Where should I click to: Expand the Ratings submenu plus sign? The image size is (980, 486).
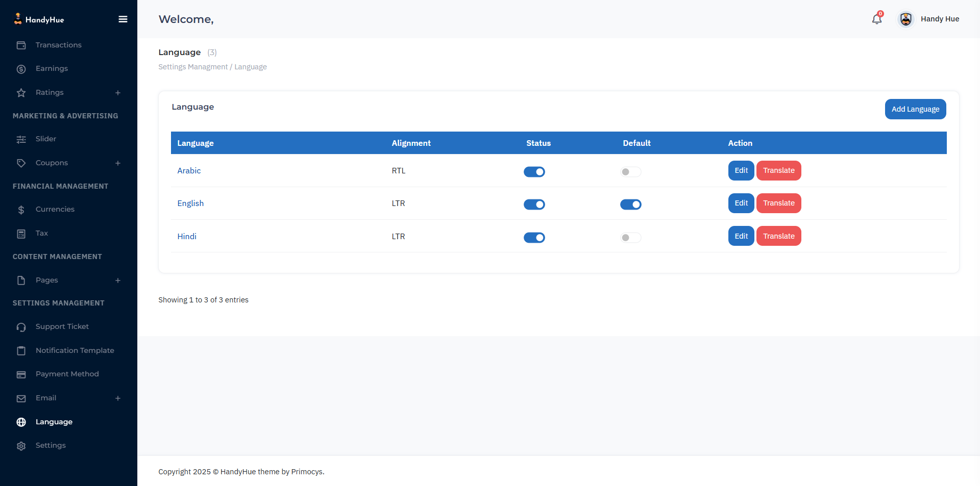118,93
